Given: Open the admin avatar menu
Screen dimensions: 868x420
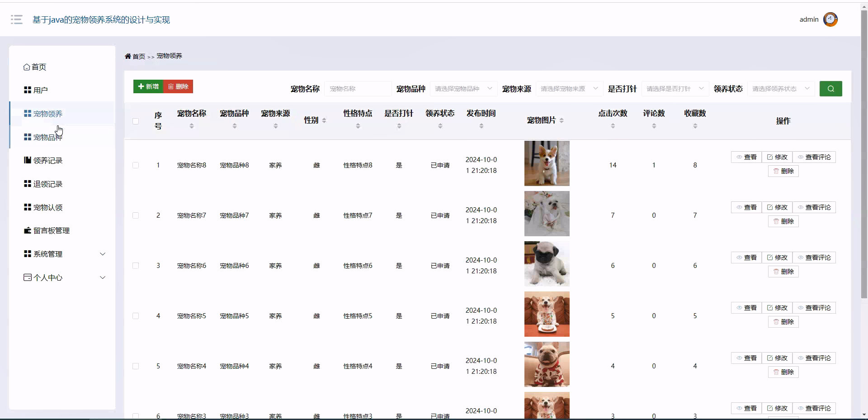Looking at the screenshot, I should coord(830,19).
